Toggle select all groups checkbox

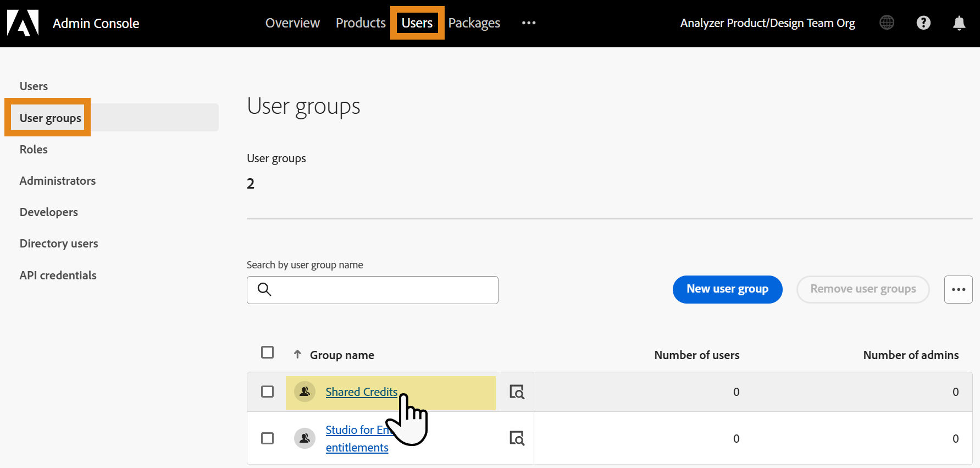click(x=267, y=352)
